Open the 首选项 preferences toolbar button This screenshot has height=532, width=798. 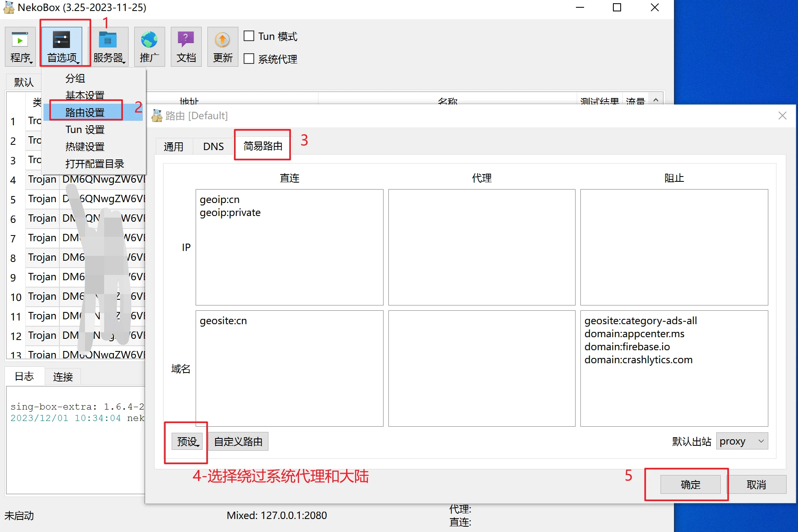coord(62,47)
